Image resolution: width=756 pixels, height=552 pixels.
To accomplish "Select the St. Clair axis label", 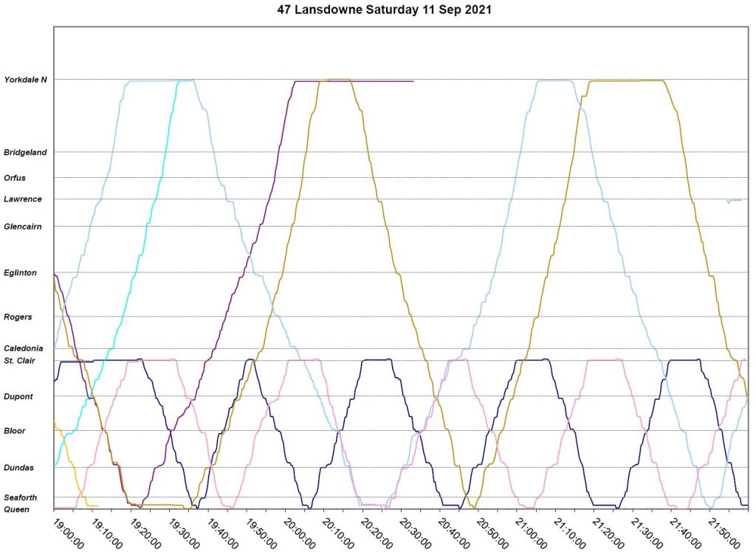I will point(21,360).
